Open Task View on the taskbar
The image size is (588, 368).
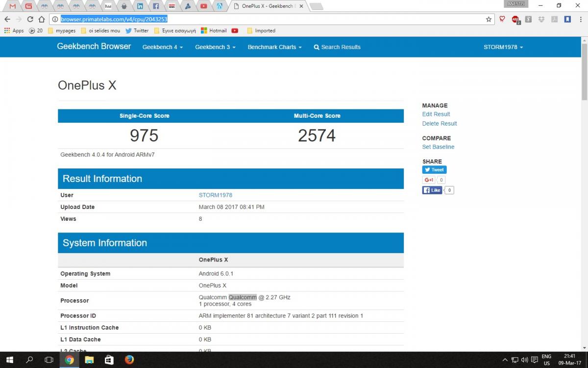49,360
